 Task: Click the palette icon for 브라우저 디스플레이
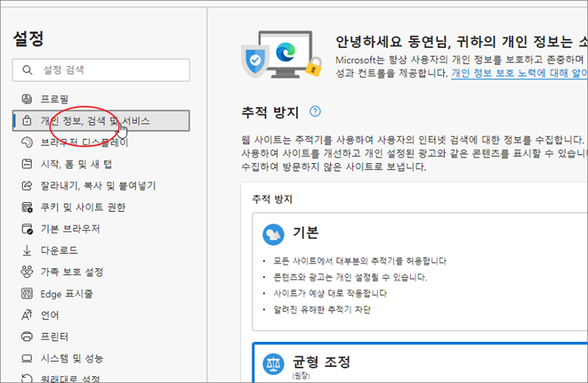27,142
